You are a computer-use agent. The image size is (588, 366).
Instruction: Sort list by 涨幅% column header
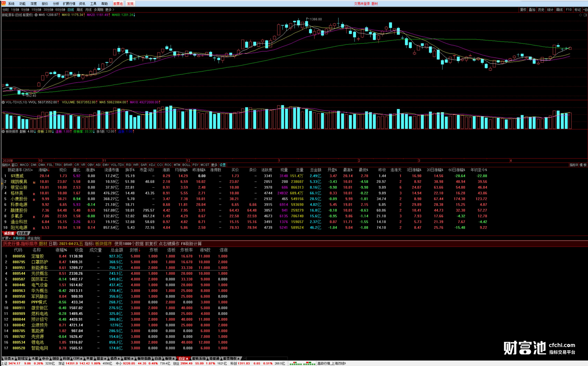coord(44,170)
